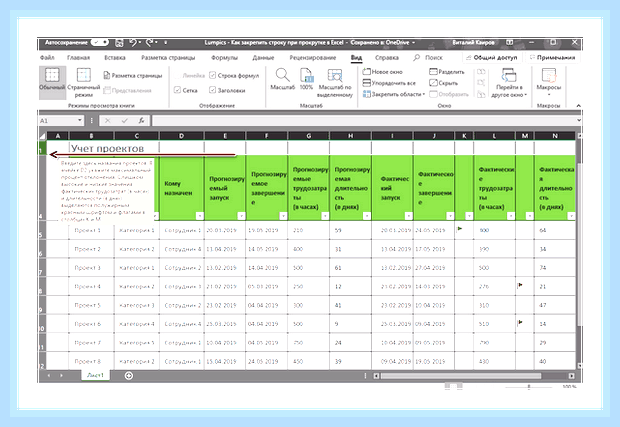Open the Name Box dropdown arrow
The image size is (620, 427).
(x=80, y=120)
